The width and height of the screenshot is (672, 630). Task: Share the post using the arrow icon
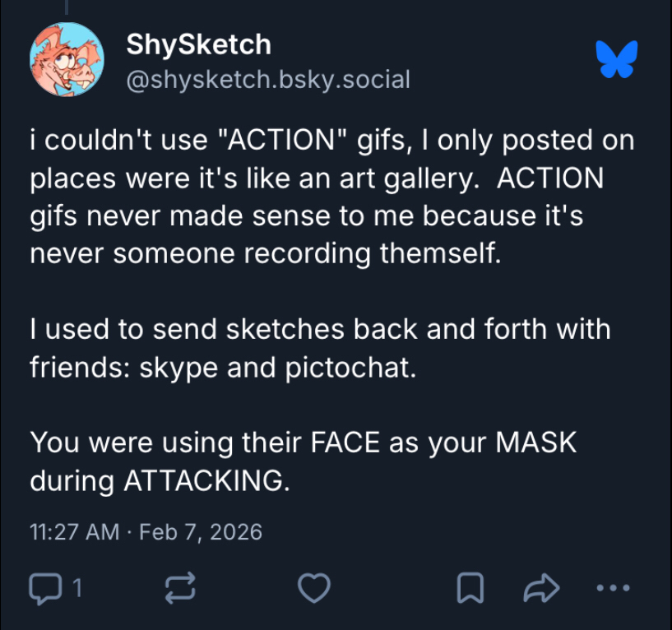tap(541, 587)
